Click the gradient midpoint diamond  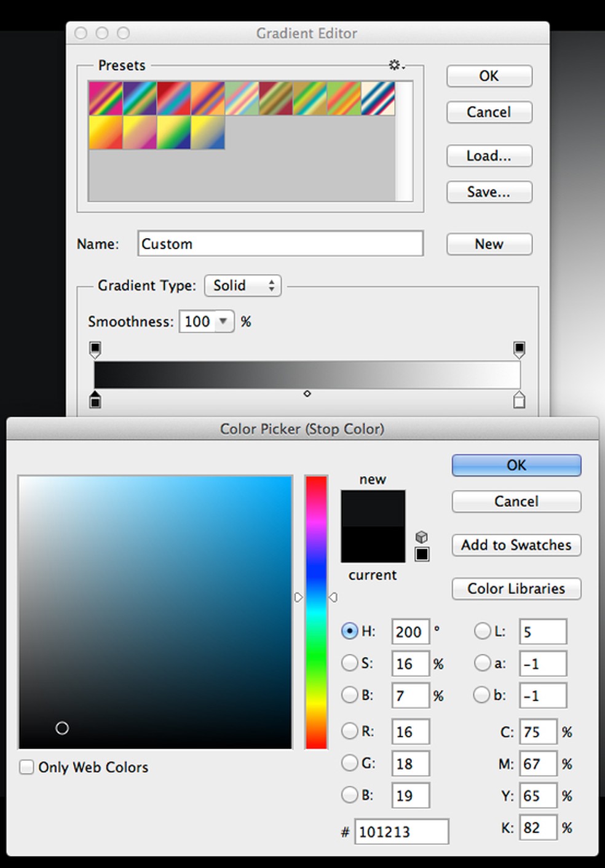(307, 394)
